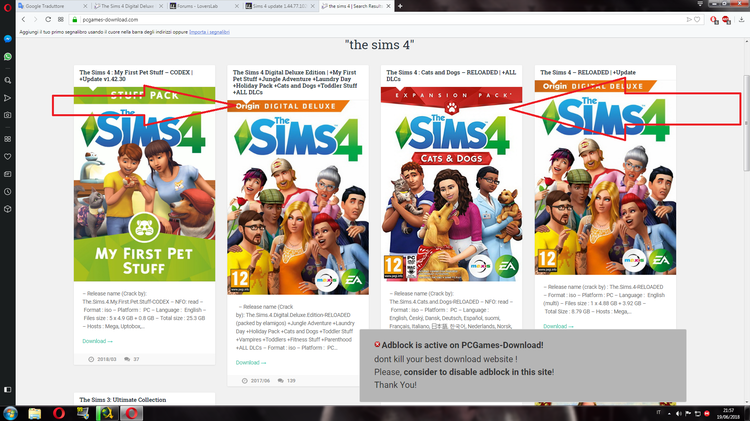The image size is (750, 421).
Task: Open the sidebar search icon
Action: pos(8,80)
